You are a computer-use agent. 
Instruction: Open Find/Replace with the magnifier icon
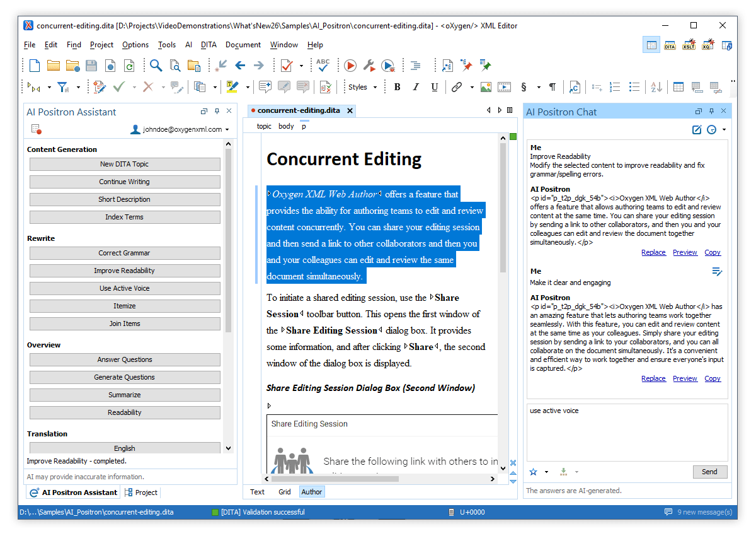pyautogui.click(x=156, y=66)
